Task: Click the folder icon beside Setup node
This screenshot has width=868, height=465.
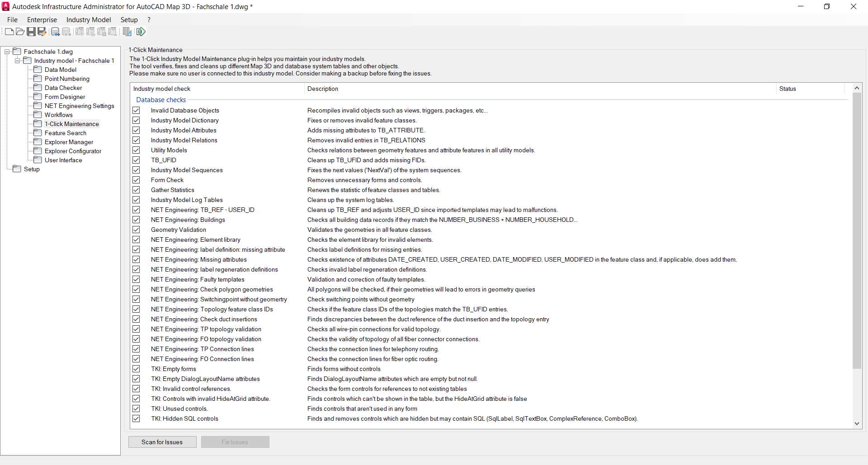Action: click(17, 169)
